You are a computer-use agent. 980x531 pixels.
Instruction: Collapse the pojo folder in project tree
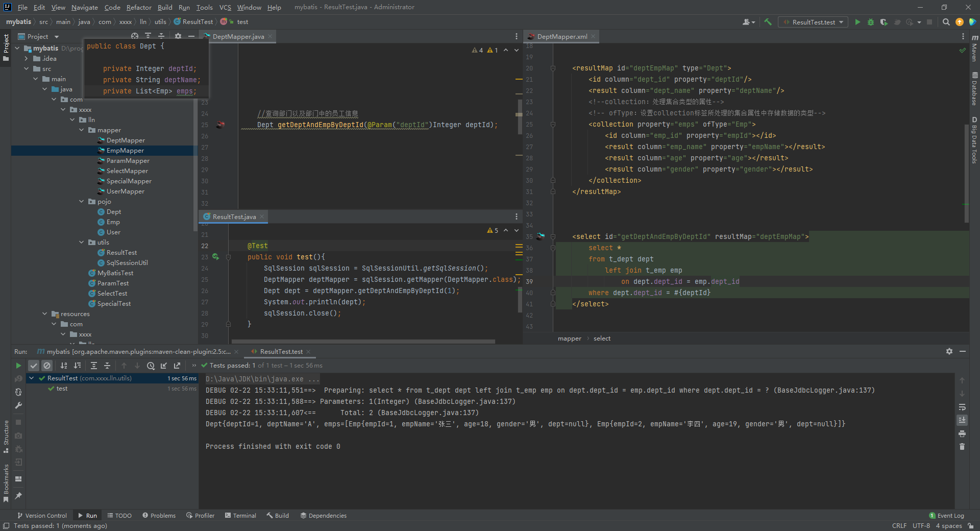click(x=82, y=202)
